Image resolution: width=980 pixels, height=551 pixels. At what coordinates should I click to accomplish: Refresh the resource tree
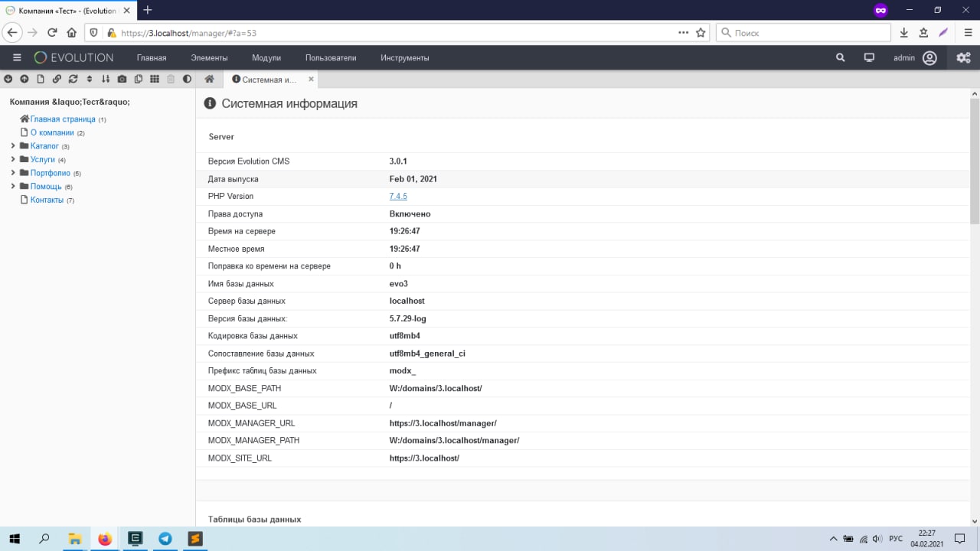73,79
